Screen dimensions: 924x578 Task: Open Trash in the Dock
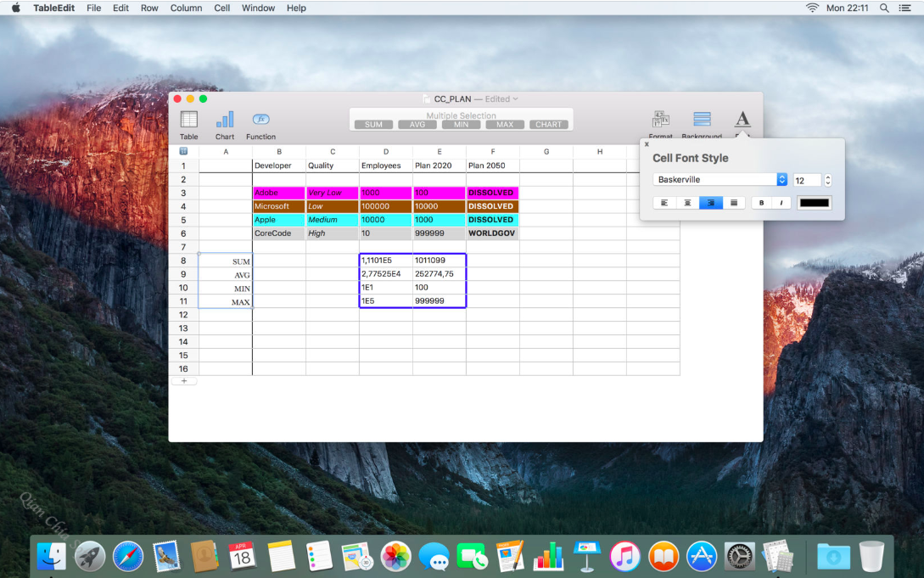click(871, 556)
